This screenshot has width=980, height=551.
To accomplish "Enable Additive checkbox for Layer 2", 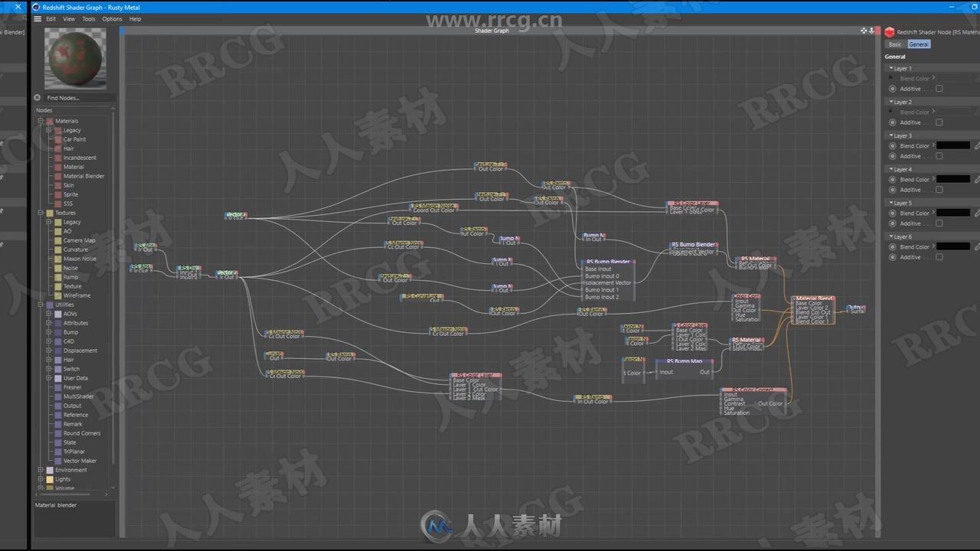I will click(x=939, y=122).
